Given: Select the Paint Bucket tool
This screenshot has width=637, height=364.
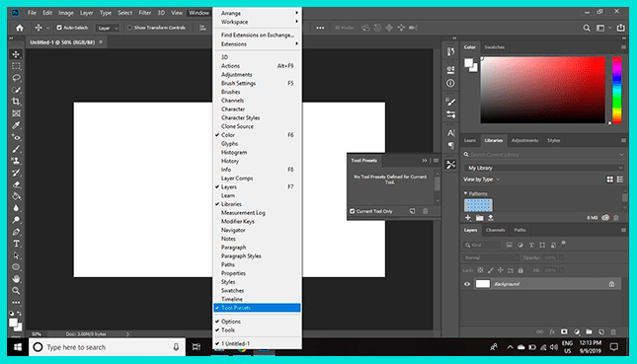Looking at the screenshot, I should [16, 196].
